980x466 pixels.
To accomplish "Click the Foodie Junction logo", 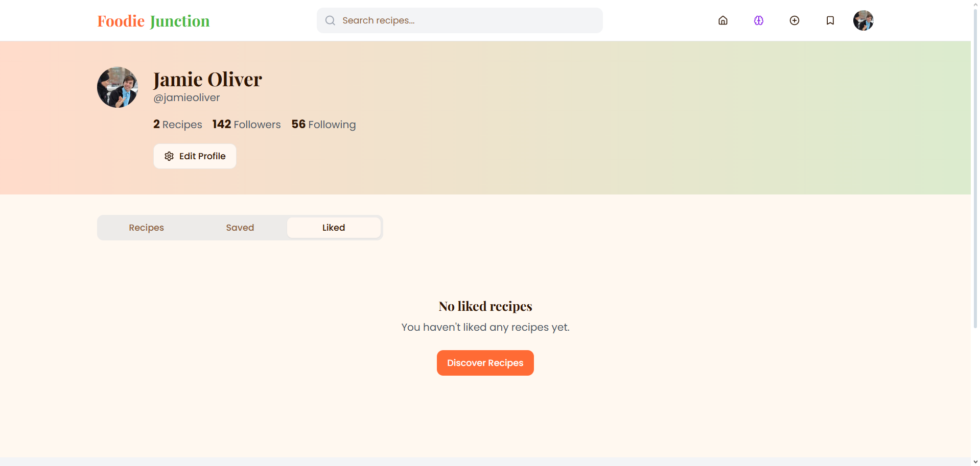I will (153, 21).
